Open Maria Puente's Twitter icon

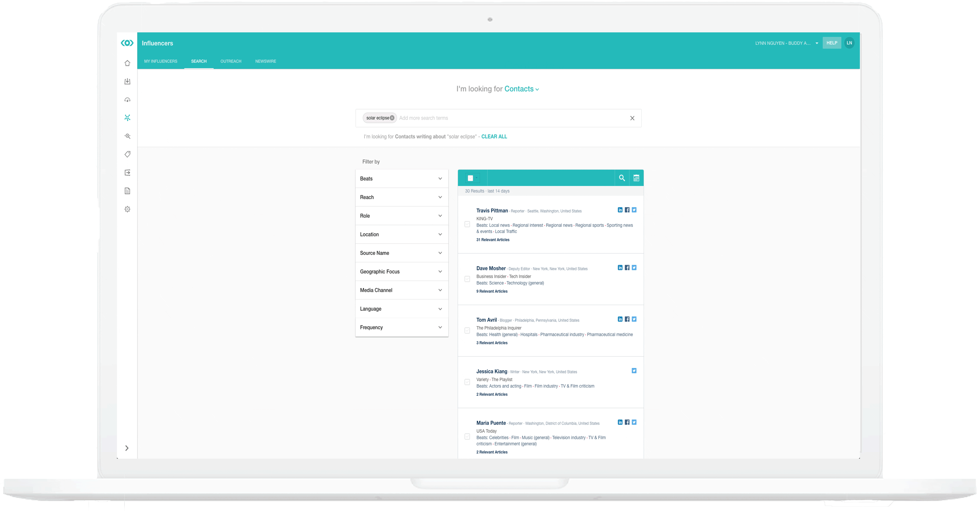(x=634, y=422)
